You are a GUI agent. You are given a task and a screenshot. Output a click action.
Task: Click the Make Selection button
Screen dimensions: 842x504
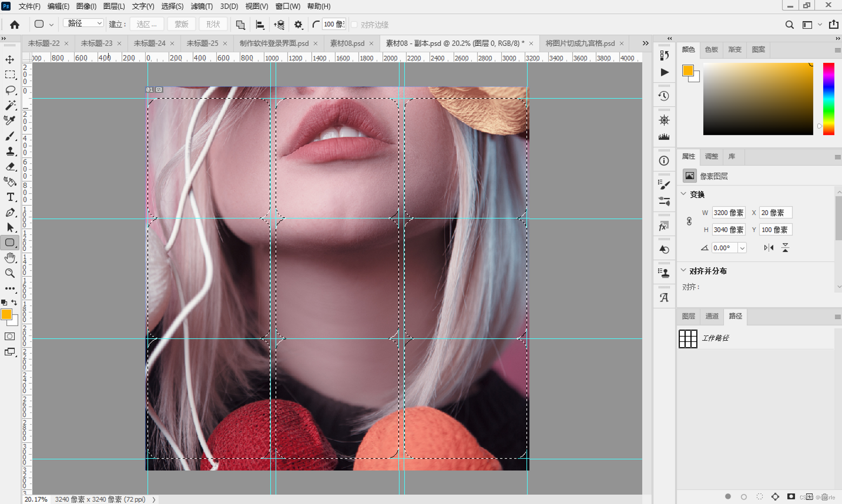(x=147, y=24)
